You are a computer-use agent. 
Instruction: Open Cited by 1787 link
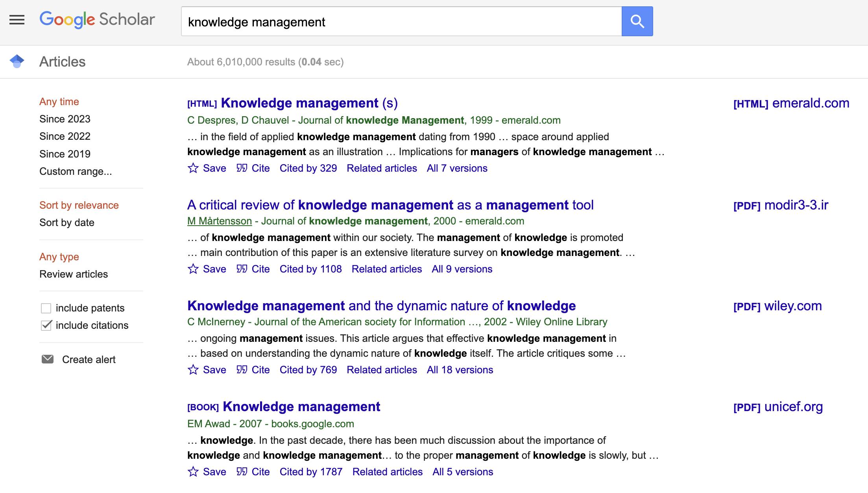[x=311, y=472]
